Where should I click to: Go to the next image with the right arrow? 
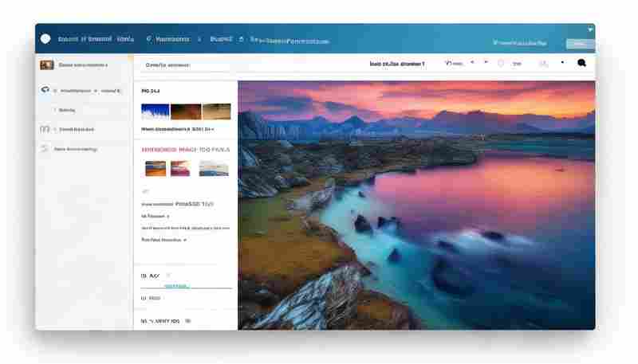click(x=486, y=63)
